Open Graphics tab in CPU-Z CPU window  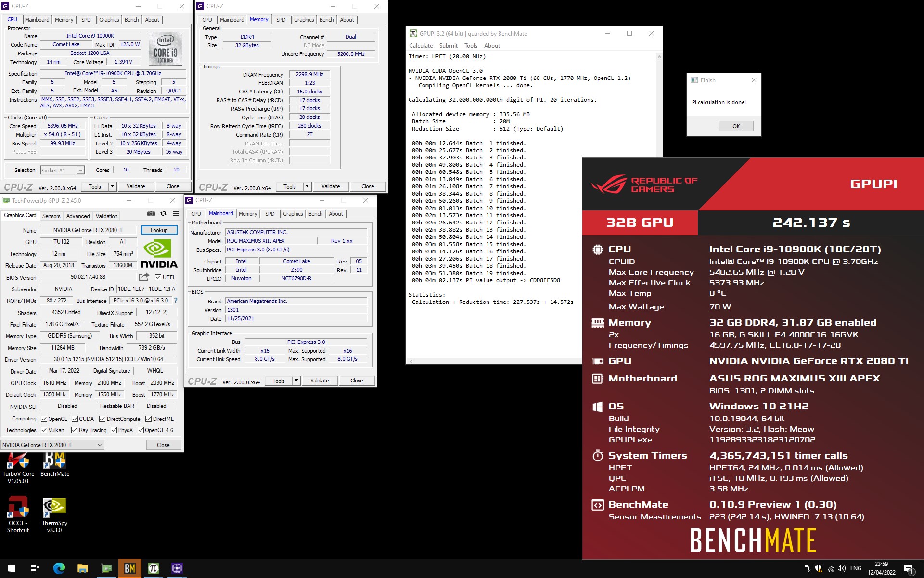[x=109, y=20]
